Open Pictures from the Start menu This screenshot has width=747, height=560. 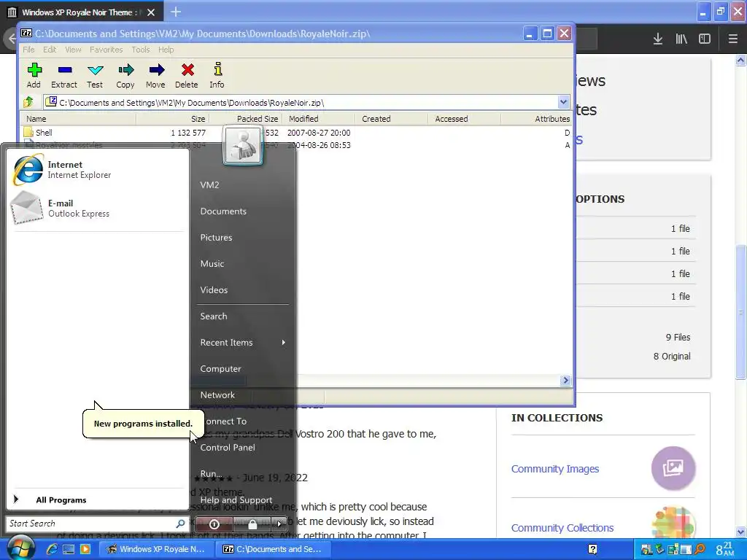coord(216,237)
